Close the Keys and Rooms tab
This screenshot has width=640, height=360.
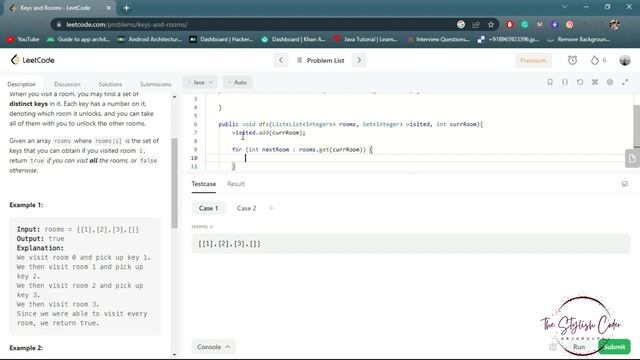click(109, 8)
